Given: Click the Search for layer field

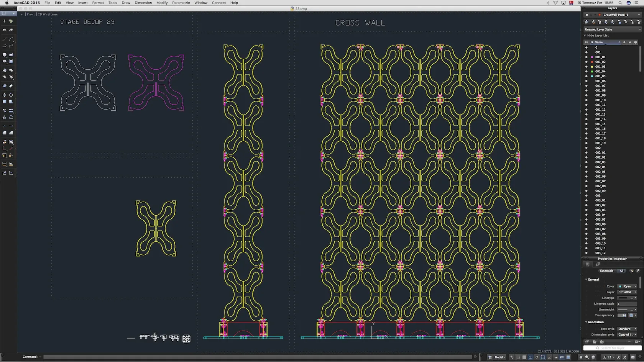Looking at the screenshot, I should tap(612, 348).
